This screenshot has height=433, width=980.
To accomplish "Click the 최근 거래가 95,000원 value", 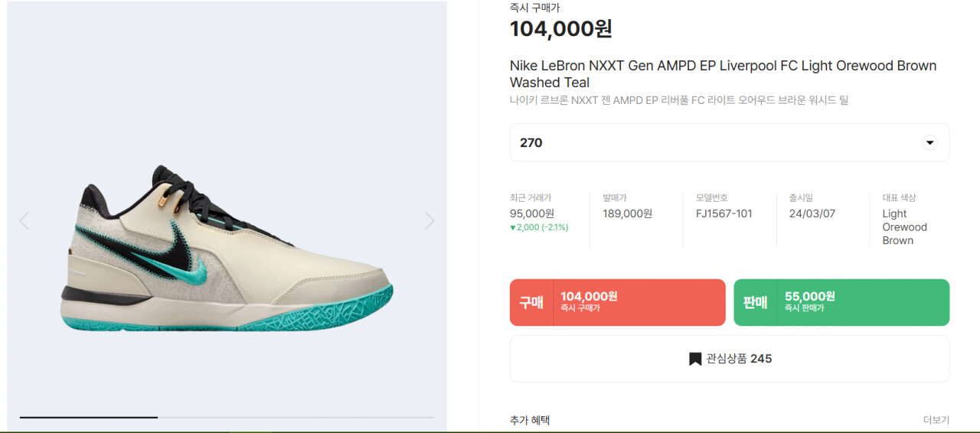I will [532, 214].
